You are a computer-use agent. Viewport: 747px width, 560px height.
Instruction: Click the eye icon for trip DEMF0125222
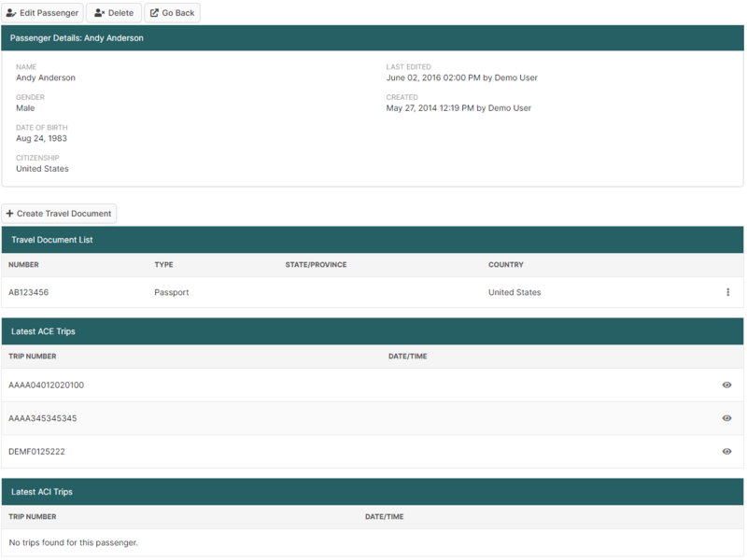[726, 451]
